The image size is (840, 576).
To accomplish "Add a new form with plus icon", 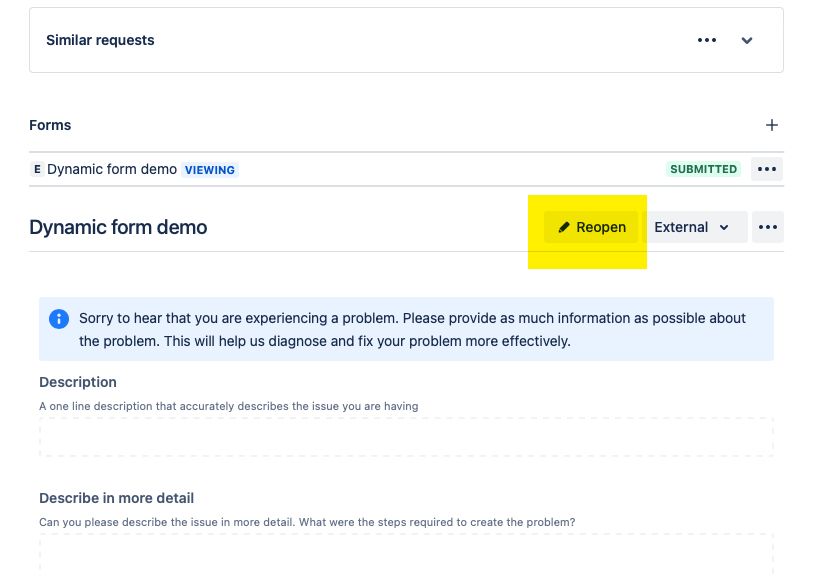I will click(771, 125).
